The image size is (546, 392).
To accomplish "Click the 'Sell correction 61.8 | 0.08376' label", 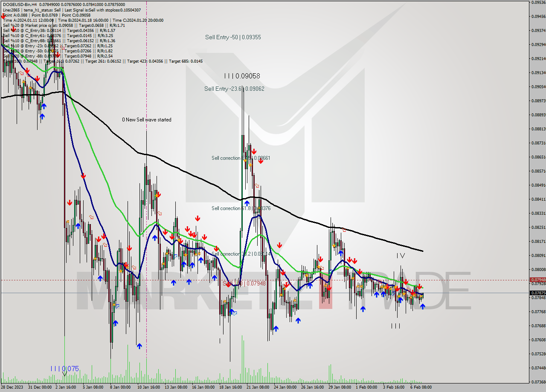I will pos(241,208).
